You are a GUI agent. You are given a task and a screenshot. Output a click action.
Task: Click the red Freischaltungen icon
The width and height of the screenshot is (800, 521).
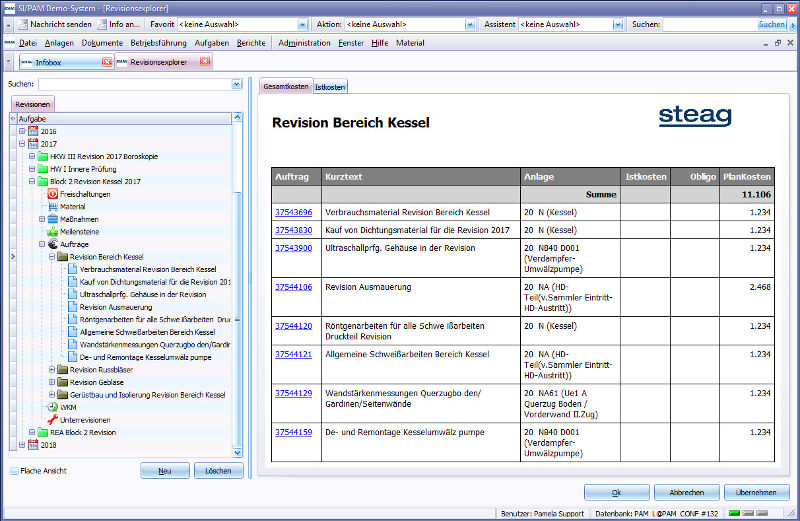click(53, 194)
